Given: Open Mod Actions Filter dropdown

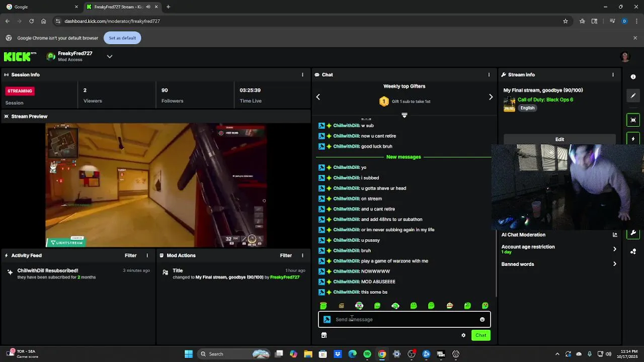Looking at the screenshot, I should (286, 255).
